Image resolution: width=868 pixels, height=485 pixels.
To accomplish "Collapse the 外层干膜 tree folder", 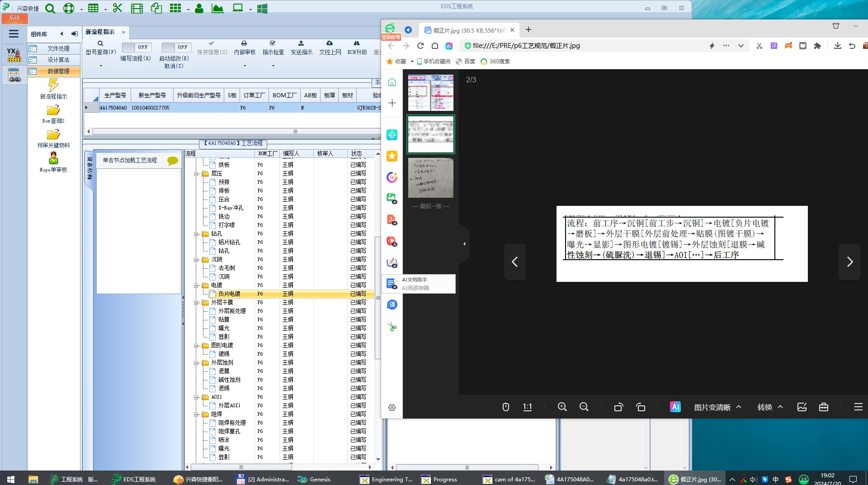I will pos(197,303).
